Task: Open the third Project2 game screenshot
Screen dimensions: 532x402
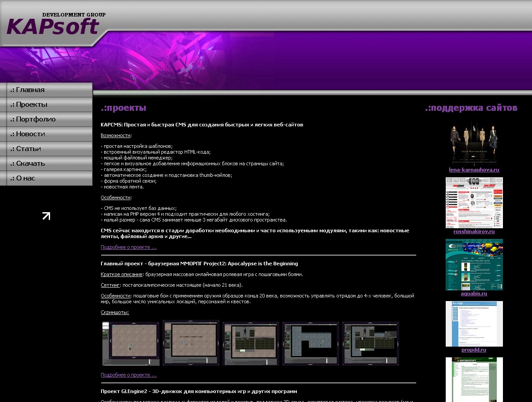Action: coord(251,343)
